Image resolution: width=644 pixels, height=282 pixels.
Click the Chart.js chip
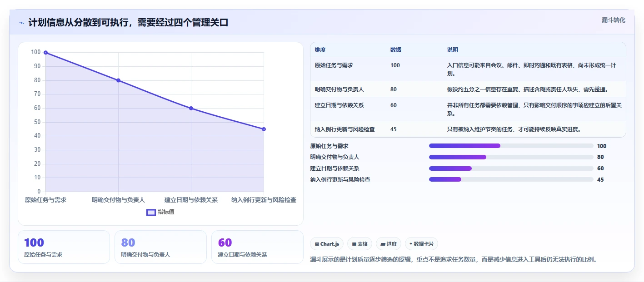327,244
